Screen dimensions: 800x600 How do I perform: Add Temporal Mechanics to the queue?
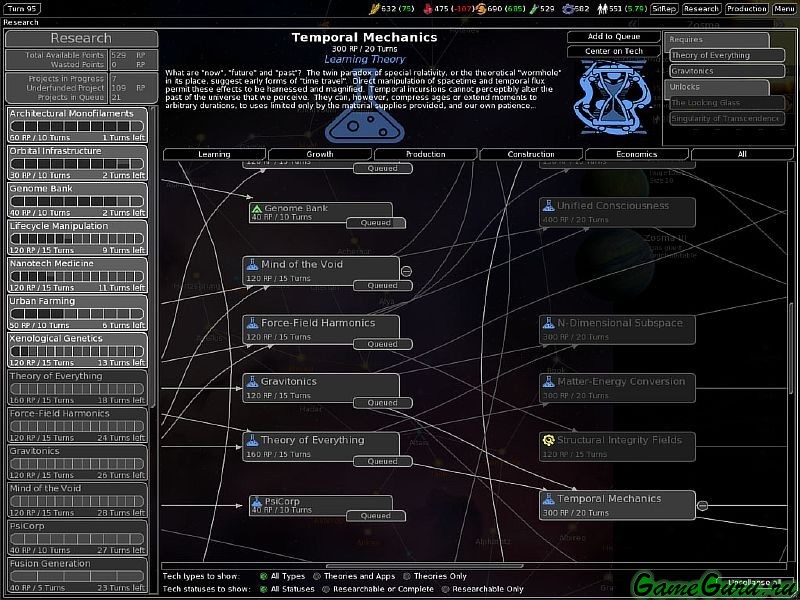(614, 37)
